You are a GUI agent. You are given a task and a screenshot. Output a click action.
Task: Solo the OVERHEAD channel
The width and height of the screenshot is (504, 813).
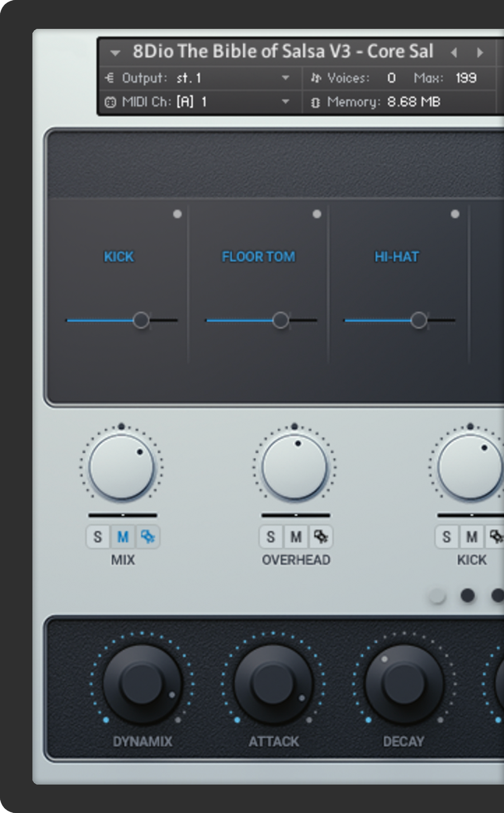click(x=271, y=537)
